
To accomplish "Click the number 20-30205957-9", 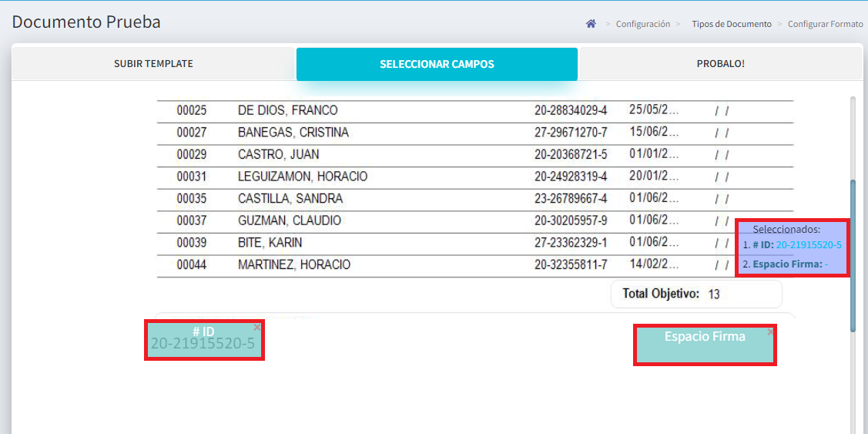I will point(571,220).
